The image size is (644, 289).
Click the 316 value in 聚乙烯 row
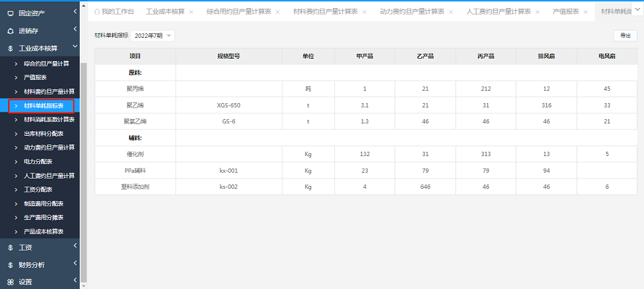coord(546,105)
